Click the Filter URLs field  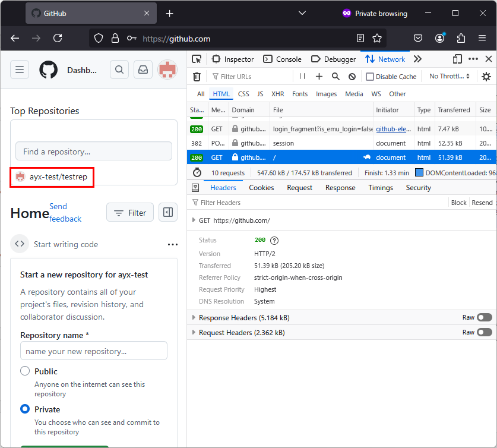[251, 77]
